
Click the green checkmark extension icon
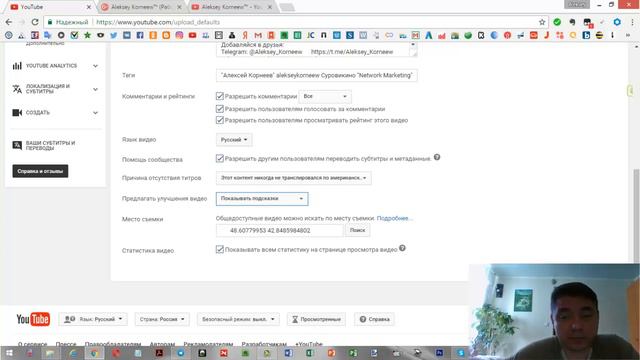(x=557, y=22)
